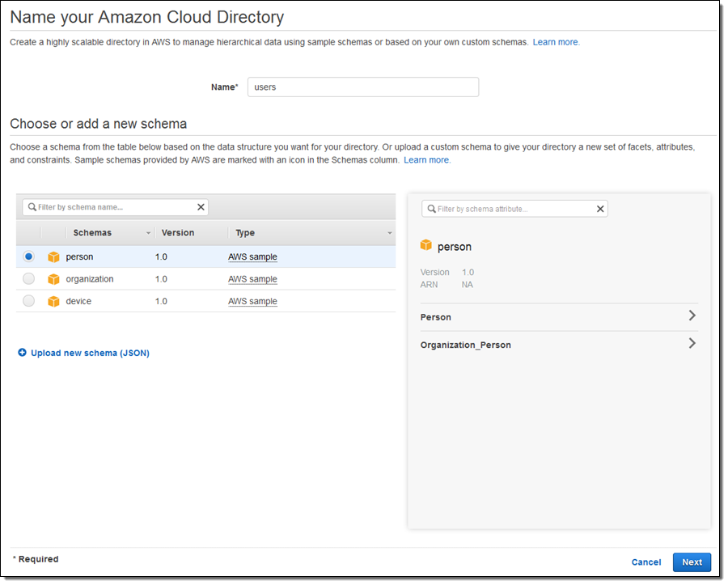Image resolution: width=728 pixels, height=585 pixels.
Task: Open the Schemas column sort dropdown arrow
Action: (148, 233)
